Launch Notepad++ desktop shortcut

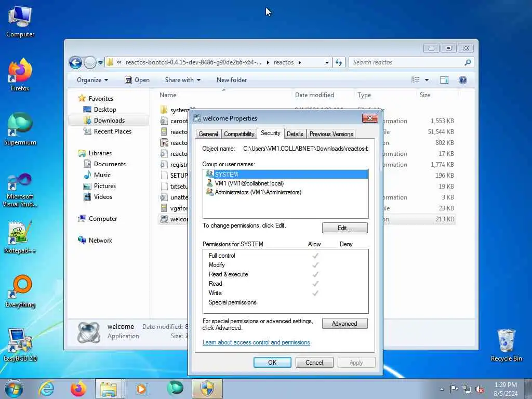(x=20, y=237)
